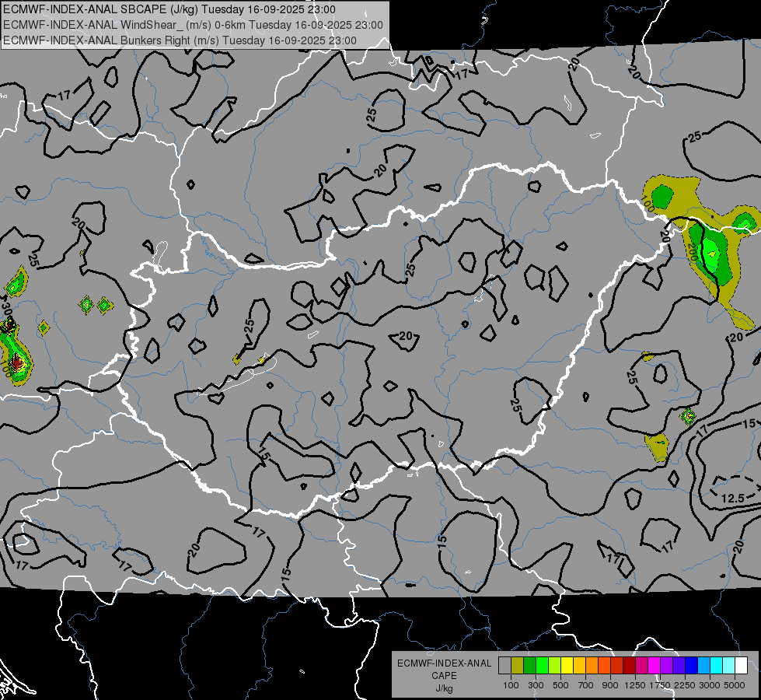Click the '1750' legend value label
The image size is (761, 700).
[x=660, y=685]
